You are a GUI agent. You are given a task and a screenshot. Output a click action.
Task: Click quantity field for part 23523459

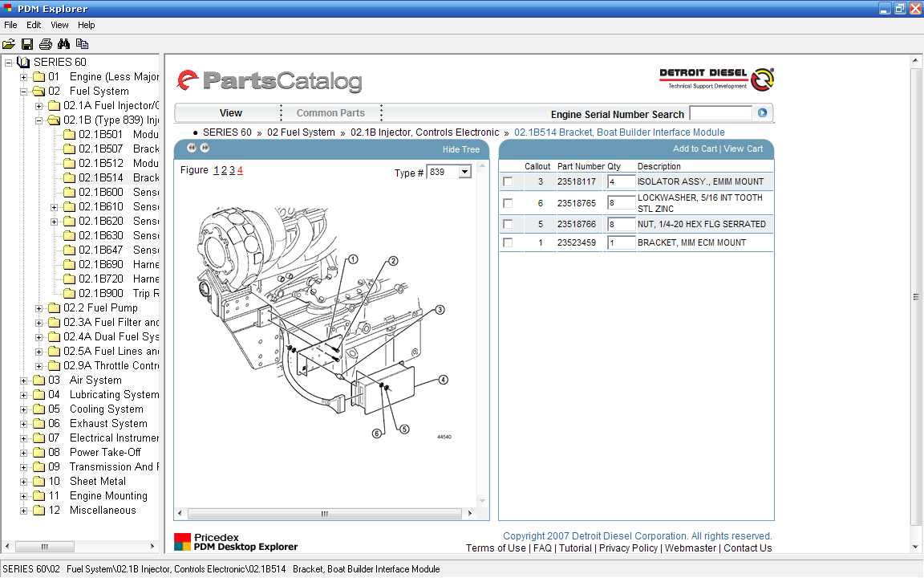pos(621,242)
